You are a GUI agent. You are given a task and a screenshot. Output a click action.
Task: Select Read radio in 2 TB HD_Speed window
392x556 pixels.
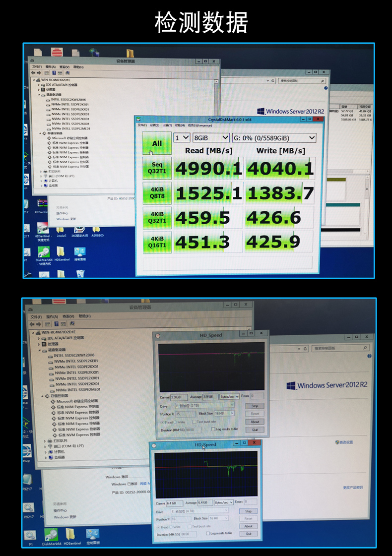point(166,422)
